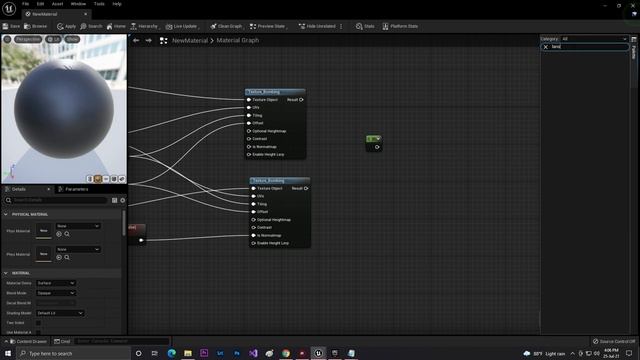This screenshot has width=640, height=360.
Task: Open details panel settings gear
Action: [123, 200]
